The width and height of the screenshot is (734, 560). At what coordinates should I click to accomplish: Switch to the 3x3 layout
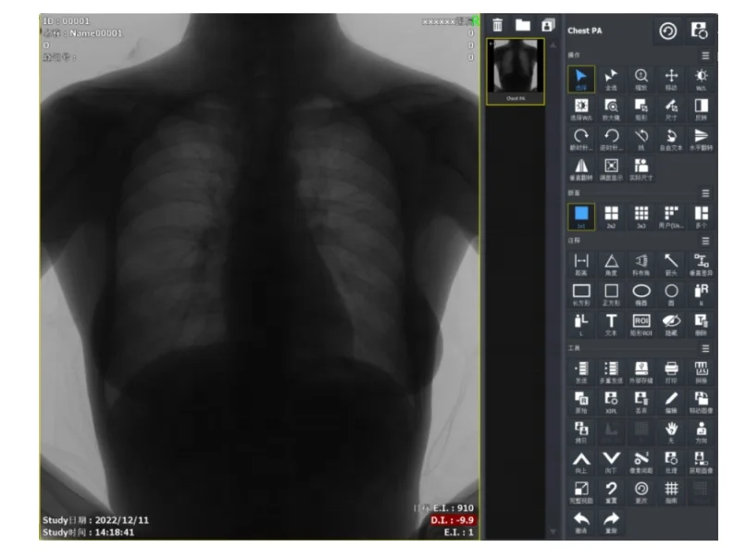pos(641,217)
